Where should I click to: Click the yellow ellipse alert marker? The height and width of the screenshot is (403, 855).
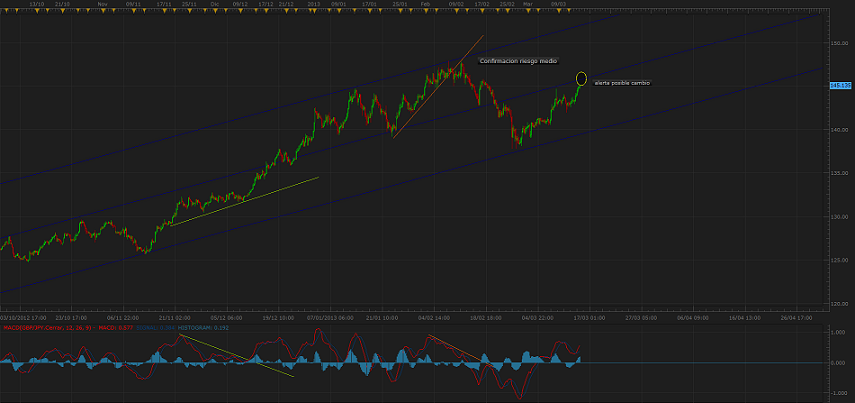(x=582, y=78)
